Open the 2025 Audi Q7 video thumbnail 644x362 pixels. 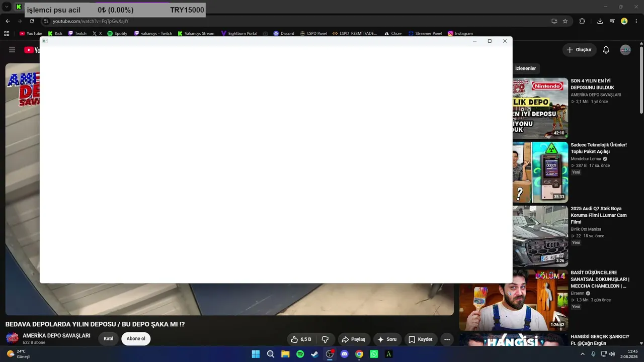tap(540, 236)
